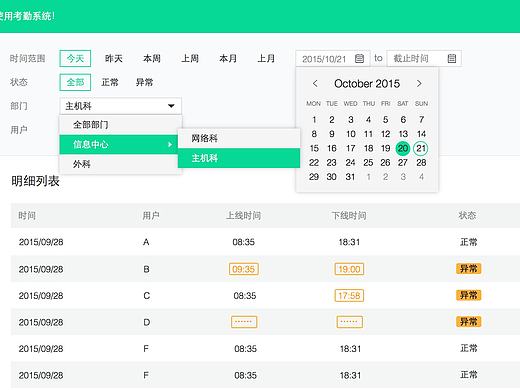The image size is (520, 390).
Task: Click the 09:35 abnormal login time
Action: coord(244,269)
